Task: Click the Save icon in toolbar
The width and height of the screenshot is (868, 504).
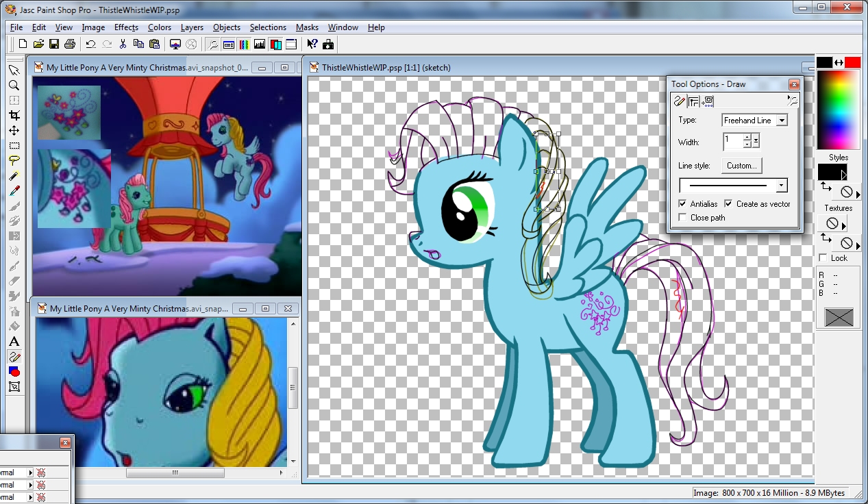Action: pyautogui.click(x=53, y=45)
